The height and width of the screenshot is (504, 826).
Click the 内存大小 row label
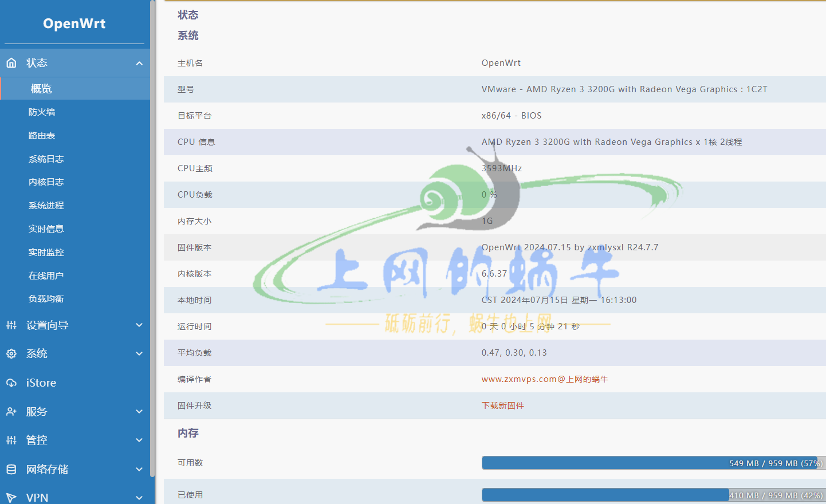coord(195,221)
